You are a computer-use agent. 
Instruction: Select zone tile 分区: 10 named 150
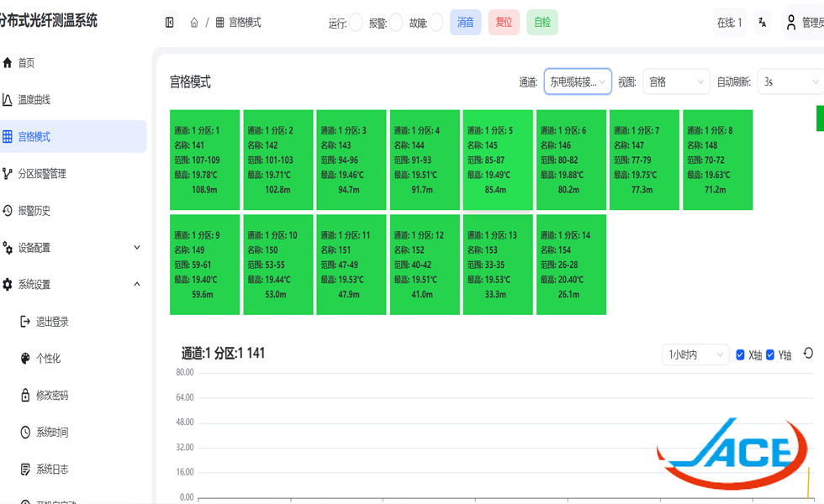pyautogui.click(x=278, y=265)
